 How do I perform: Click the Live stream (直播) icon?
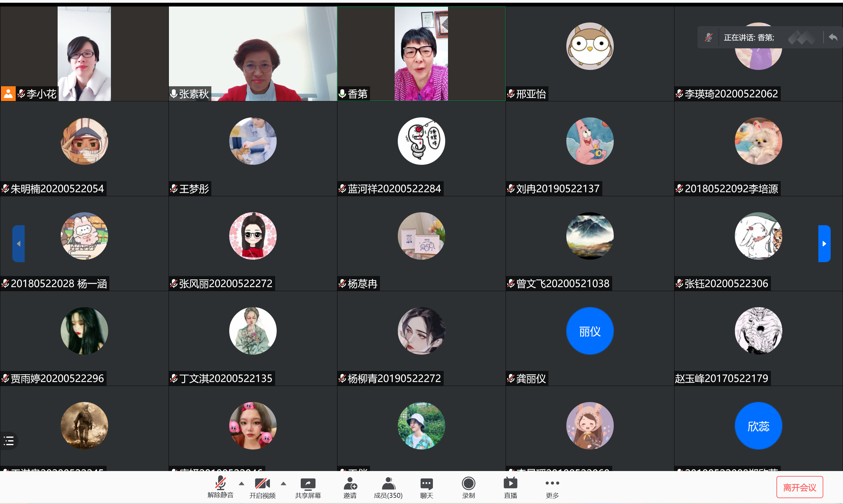(510, 484)
